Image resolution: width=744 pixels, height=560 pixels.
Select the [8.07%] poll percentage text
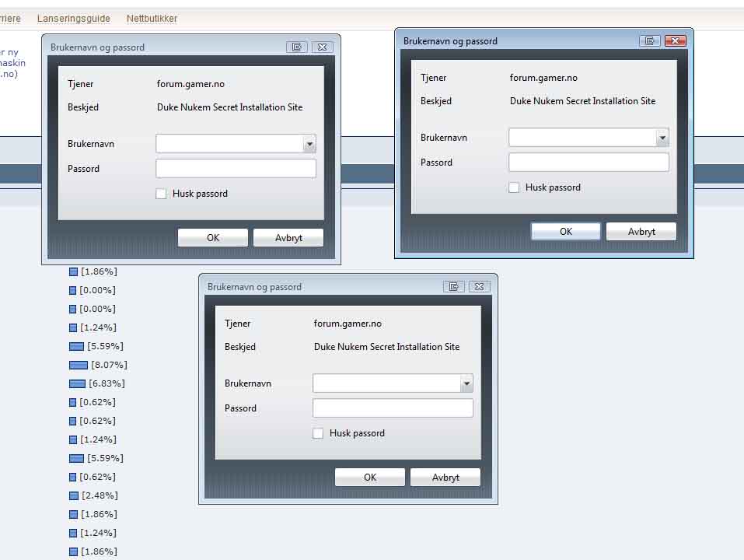(109, 365)
